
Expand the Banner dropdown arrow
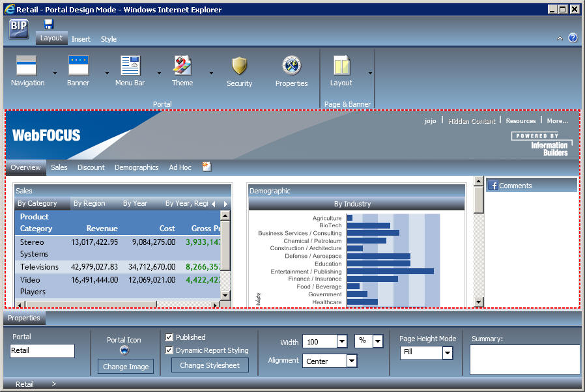[107, 73]
